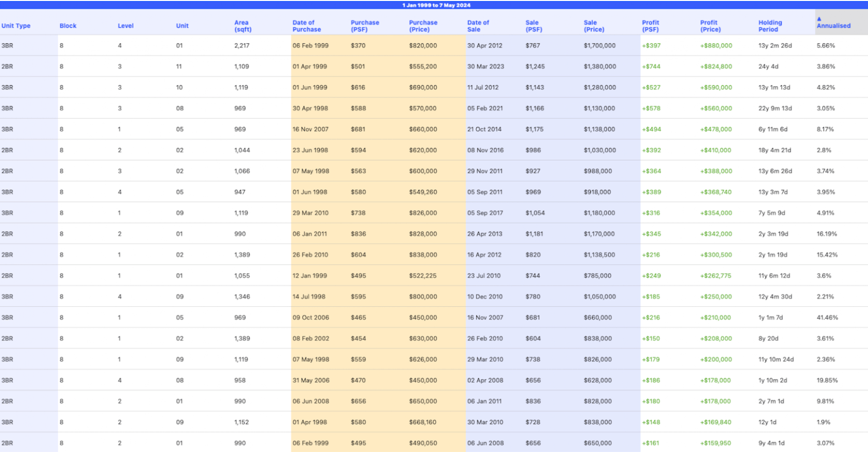Click the sort arrow above Annualised header
Image resolution: width=868 pixels, height=452 pixels.
click(x=819, y=19)
